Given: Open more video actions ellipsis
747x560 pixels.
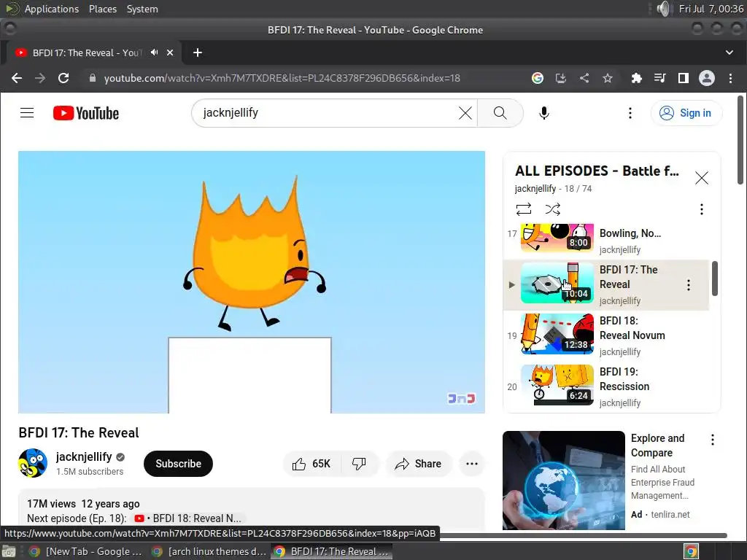Looking at the screenshot, I should 472,464.
